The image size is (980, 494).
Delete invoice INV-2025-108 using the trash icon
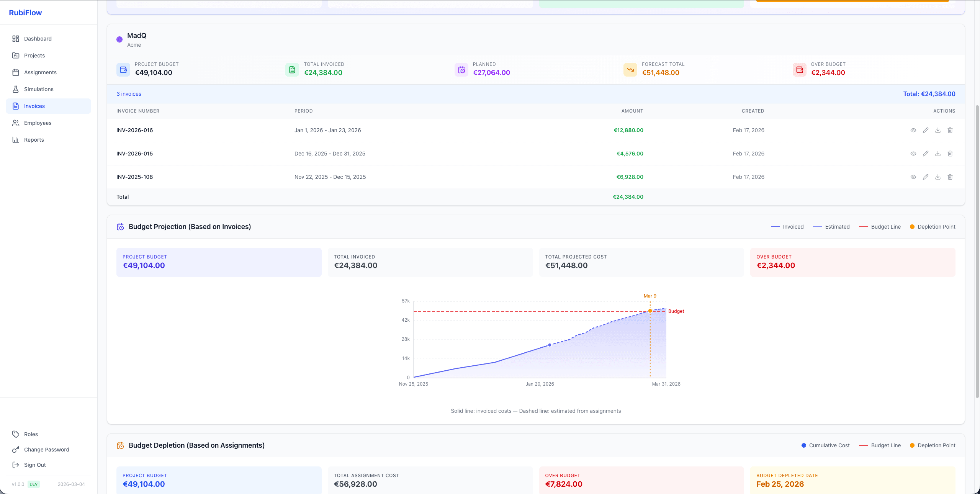pos(950,177)
